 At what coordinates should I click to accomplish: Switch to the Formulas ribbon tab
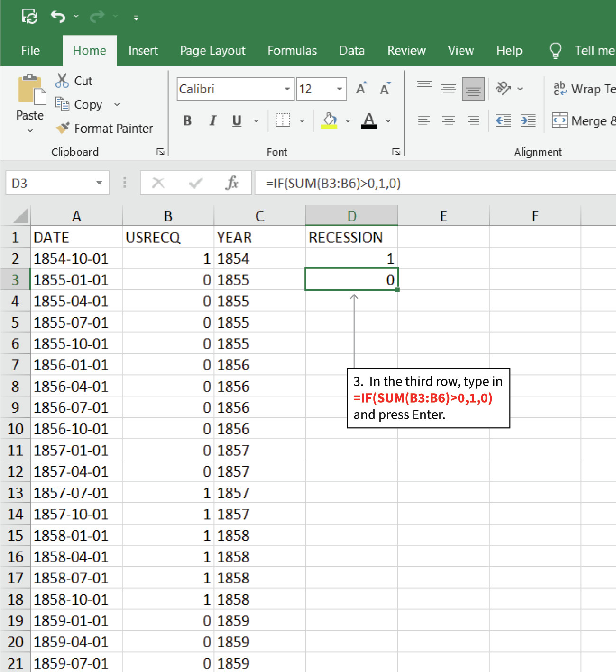292,50
